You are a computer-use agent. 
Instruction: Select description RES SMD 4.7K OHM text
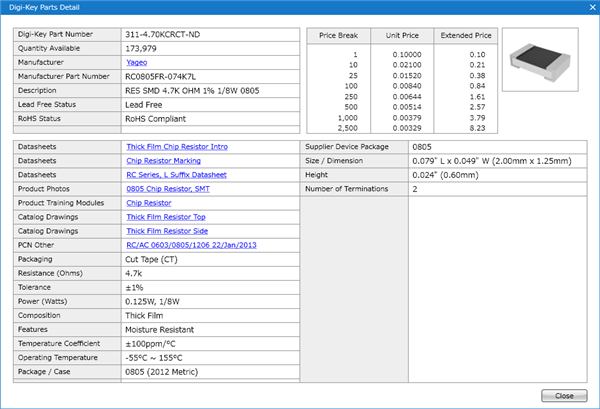tap(192, 91)
